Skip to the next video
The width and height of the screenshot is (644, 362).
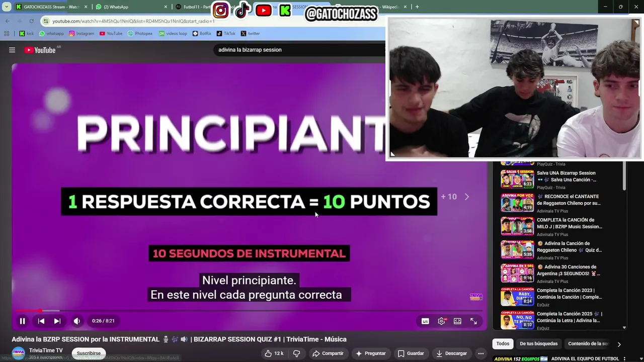coord(57,321)
